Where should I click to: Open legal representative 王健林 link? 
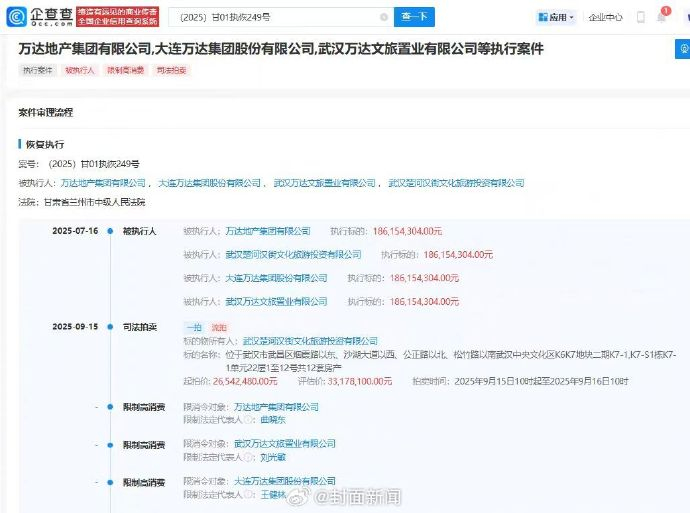(x=273, y=495)
